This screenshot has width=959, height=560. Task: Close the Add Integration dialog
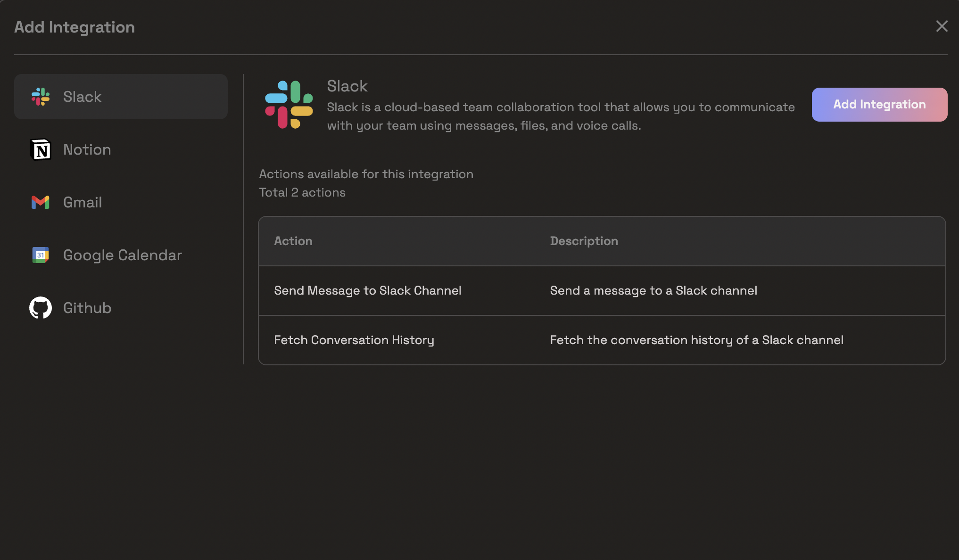click(942, 26)
